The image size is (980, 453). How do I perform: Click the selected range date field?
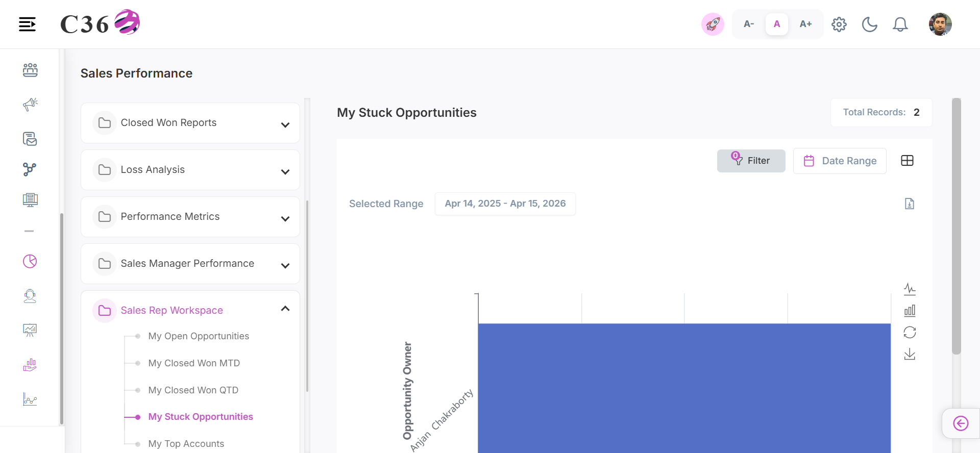pyautogui.click(x=505, y=204)
